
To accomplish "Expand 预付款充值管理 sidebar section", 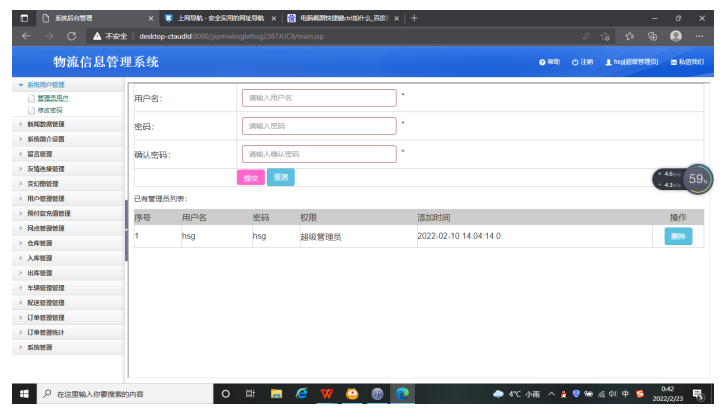I will coord(68,213).
